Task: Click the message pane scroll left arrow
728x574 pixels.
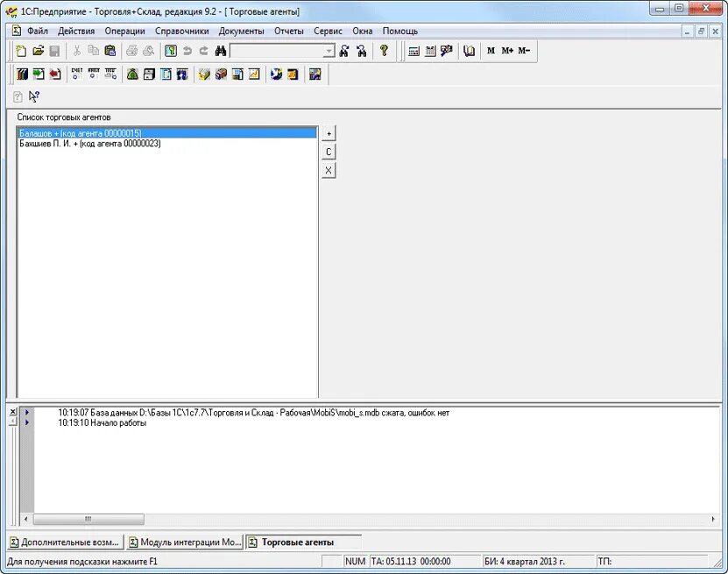Action: tap(26, 519)
